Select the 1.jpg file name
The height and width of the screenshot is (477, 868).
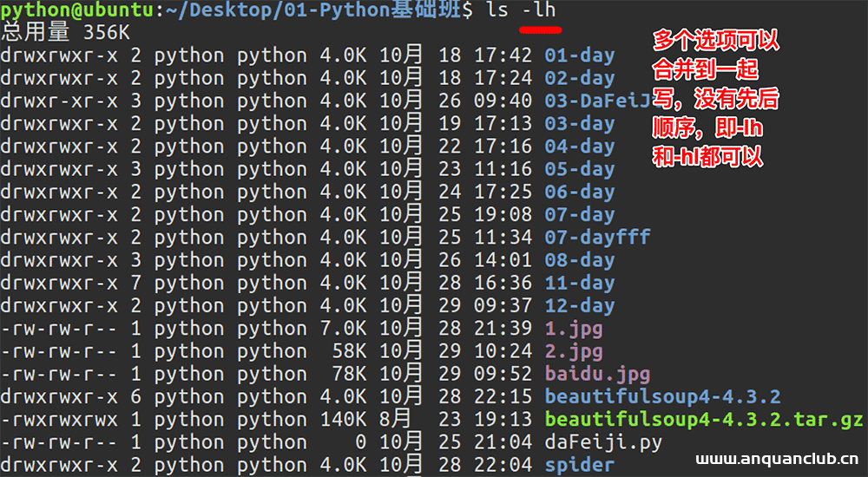pos(573,329)
